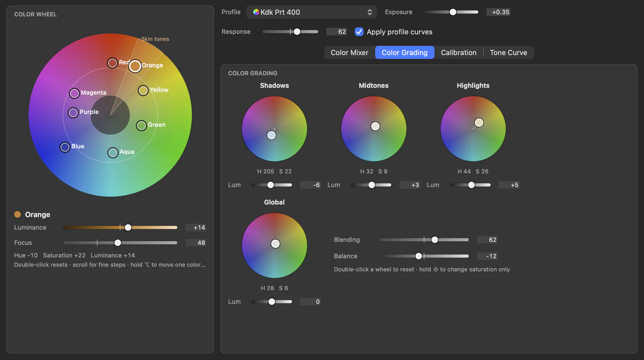Click the Highlights Lum value +5
The height and width of the screenshot is (360, 644).
pyautogui.click(x=509, y=185)
